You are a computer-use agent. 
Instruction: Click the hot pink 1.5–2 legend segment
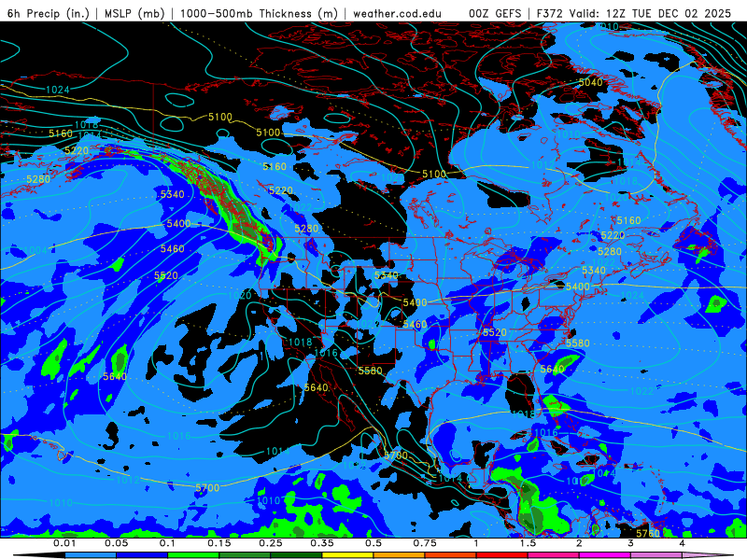pyautogui.click(x=554, y=555)
